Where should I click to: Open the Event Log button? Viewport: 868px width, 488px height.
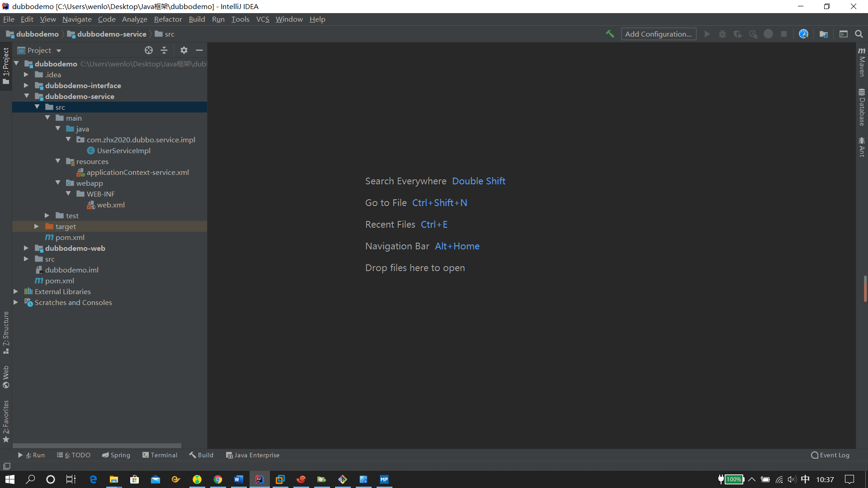coord(830,455)
